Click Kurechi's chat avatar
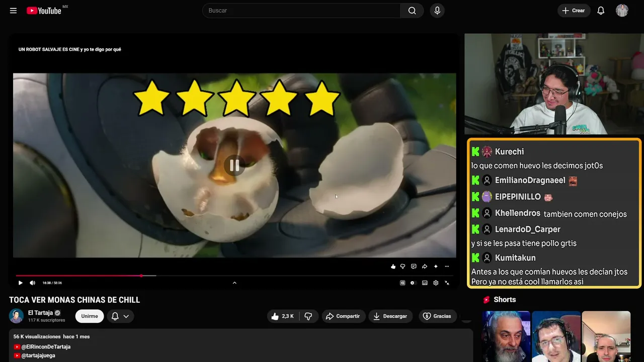Image resolution: width=644 pixels, height=362 pixels. coord(487,152)
